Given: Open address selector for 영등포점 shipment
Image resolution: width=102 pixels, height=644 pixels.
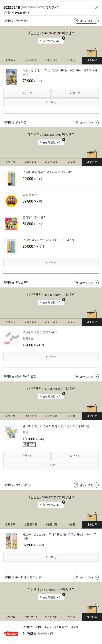Looking at the screenshot, I should (x=86, y=122).
